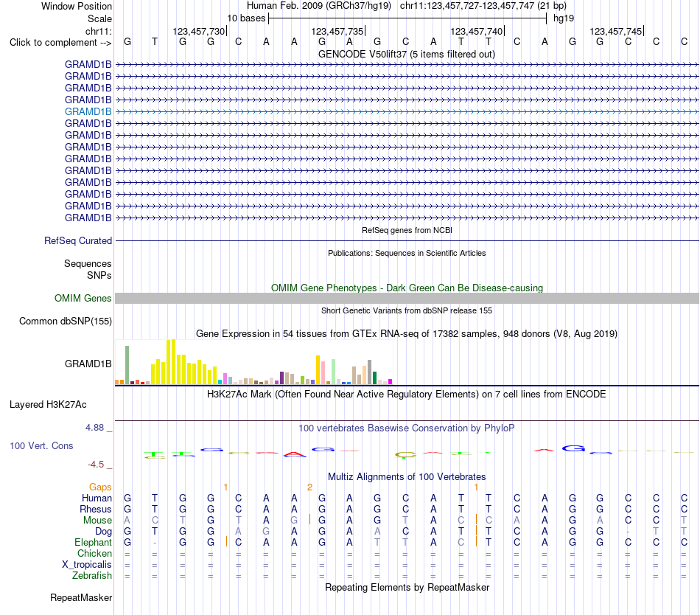Select the Dog alignment row label
Image resolution: width=700 pixels, height=615 pixels.
(103, 532)
